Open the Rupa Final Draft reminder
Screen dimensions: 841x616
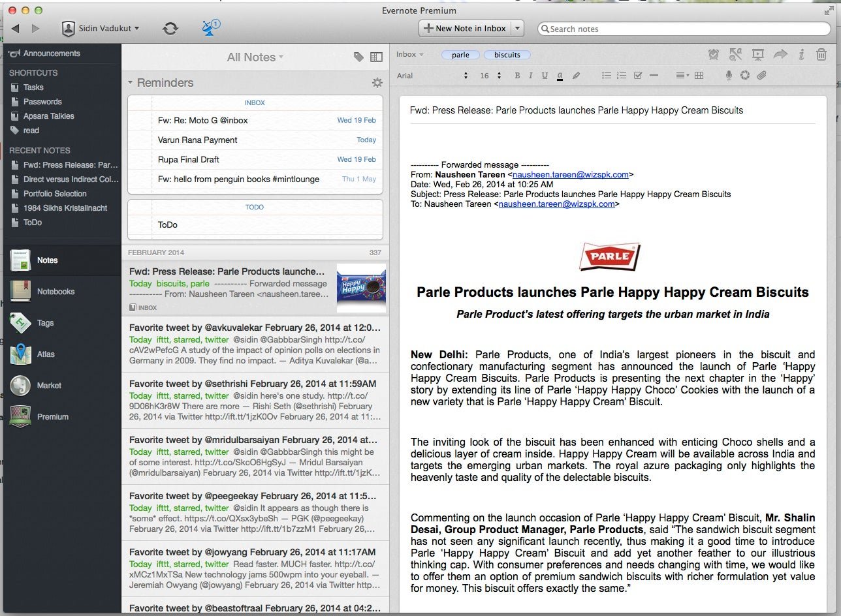click(255, 159)
